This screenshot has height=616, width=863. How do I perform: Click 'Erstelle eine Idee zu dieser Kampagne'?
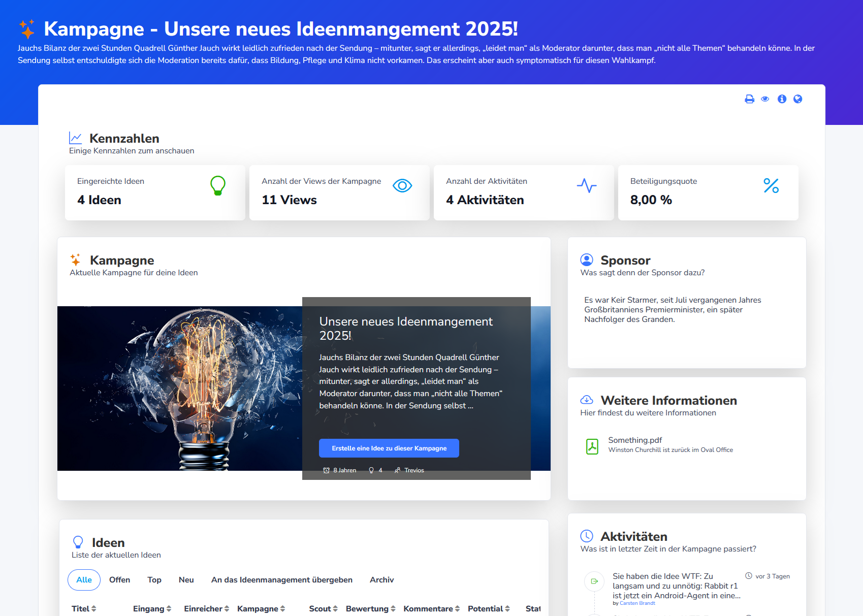(389, 448)
